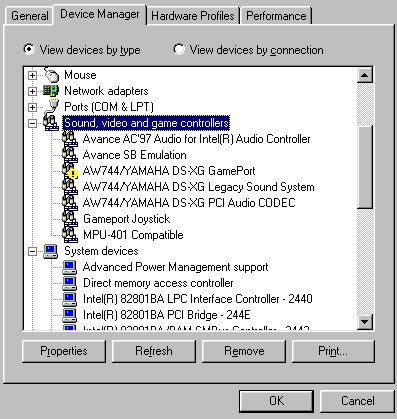Click the warning icon beside DS-XG GamePort
397x419 pixels.
(x=73, y=174)
